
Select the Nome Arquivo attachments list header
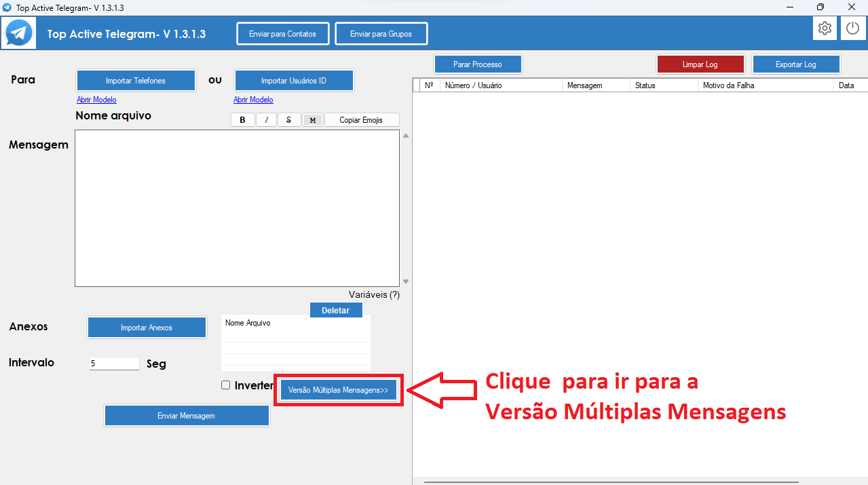pos(296,323)
